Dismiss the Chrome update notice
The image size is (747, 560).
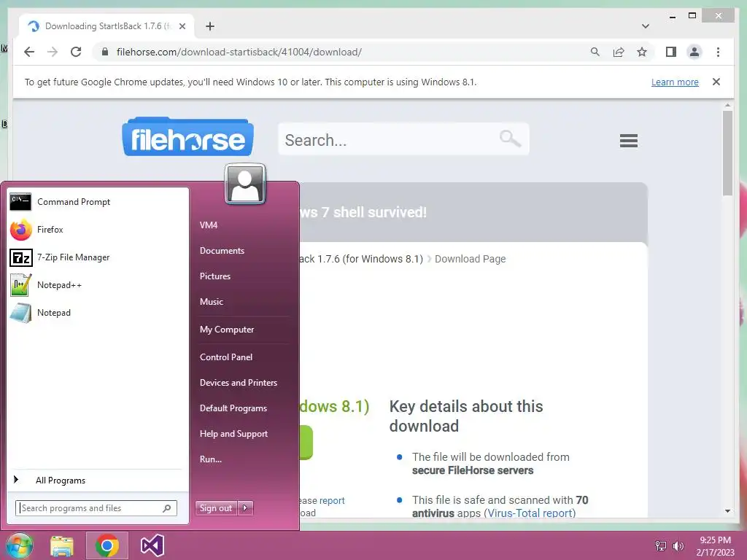[716, 82]
